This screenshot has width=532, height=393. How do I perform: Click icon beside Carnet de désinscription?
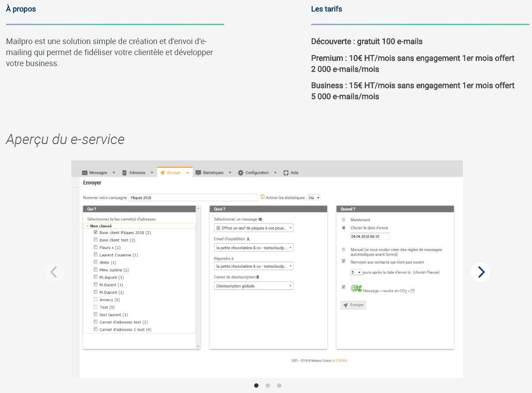click(258, 277)
